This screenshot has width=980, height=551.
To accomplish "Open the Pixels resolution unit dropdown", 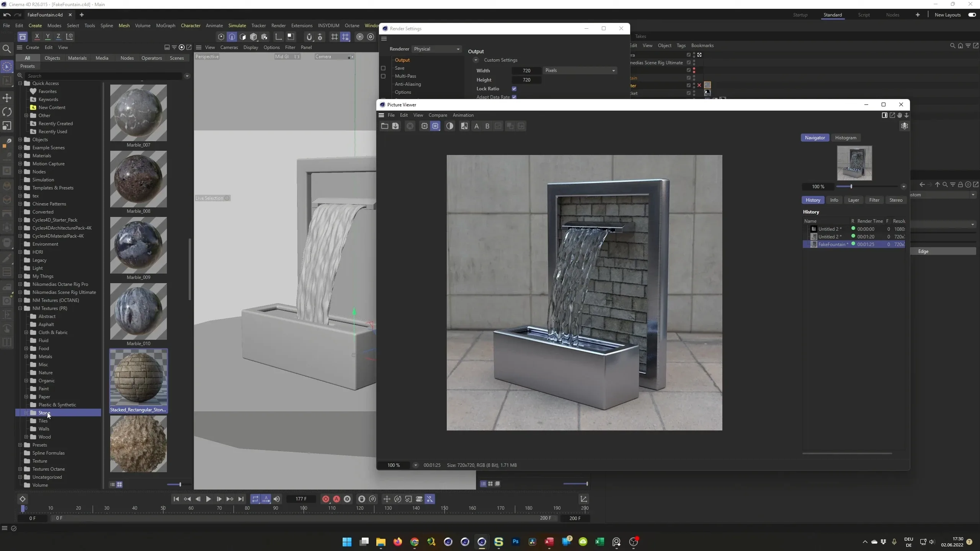I will (x=579, y=70).
